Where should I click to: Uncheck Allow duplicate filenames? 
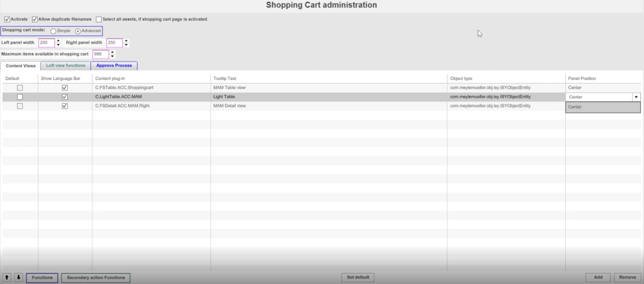pyautogui.click(x=35, y=19)
